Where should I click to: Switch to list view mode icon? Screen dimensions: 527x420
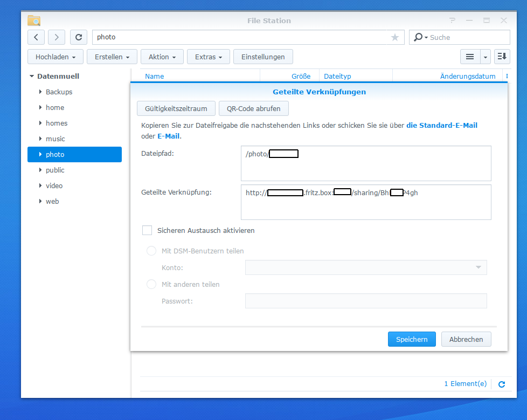click(470, 57)
